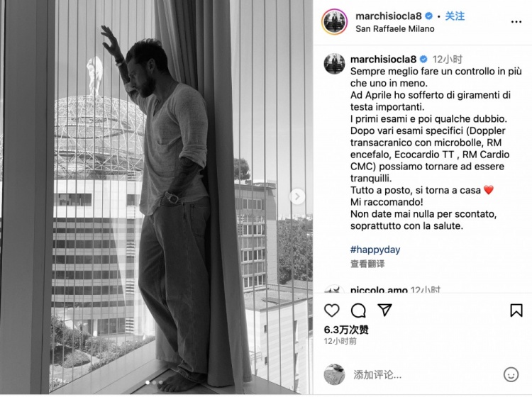This screenshot has height=397, width=532.
Task: Open marchisiocla8 profile picture in header
Action: 334,22
